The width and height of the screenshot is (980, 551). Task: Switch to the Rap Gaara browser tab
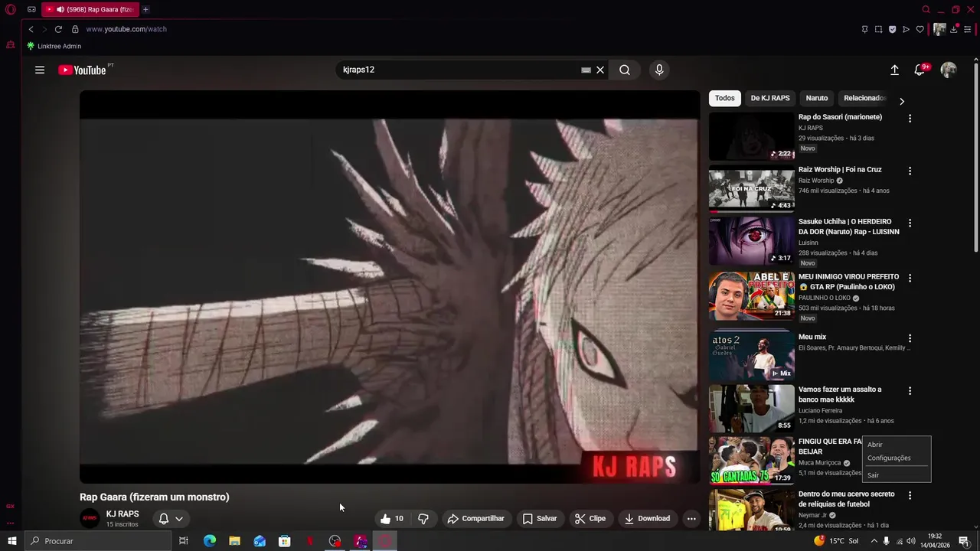[x=90, y=9]
